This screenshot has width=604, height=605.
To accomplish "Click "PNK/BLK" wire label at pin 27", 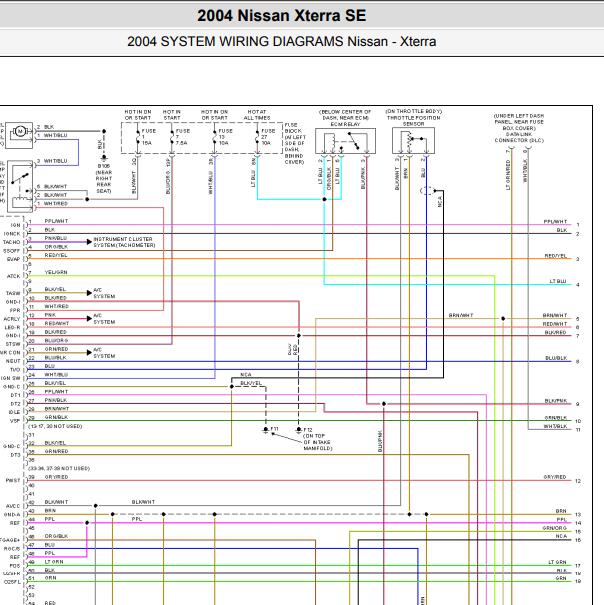I will tap(56, 400).
